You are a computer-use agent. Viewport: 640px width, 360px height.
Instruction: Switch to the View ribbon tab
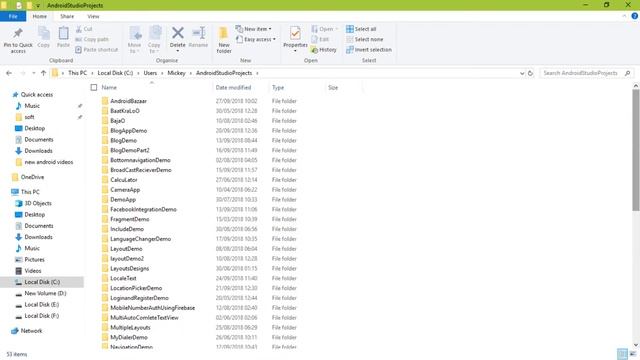(x=93, y=16)
